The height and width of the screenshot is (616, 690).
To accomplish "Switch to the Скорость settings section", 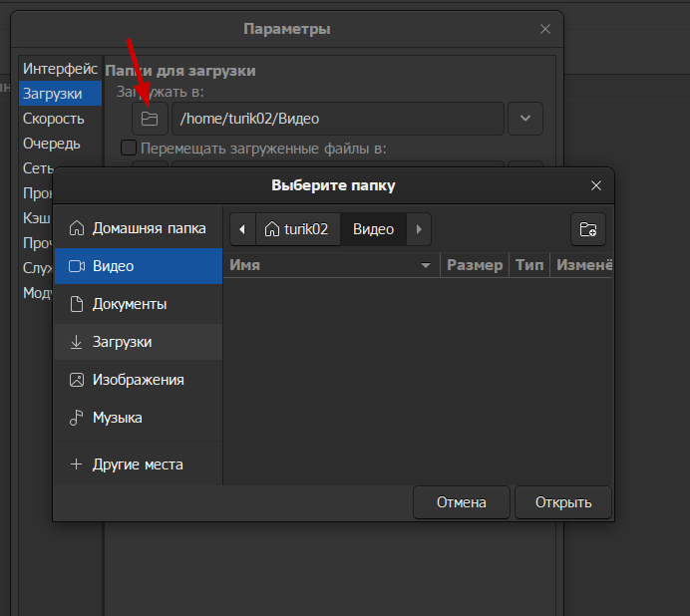I will (54, 119).
